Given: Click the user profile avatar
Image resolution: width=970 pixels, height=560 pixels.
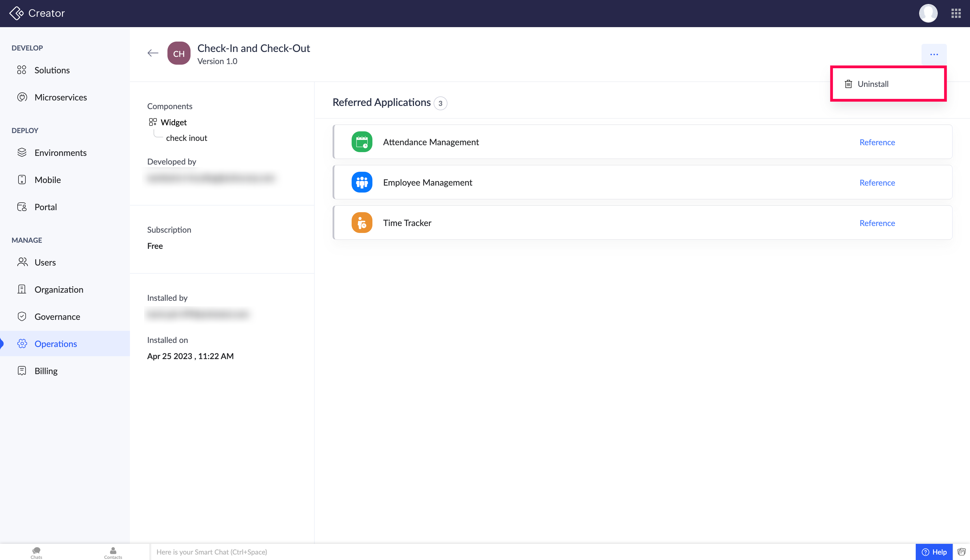Looking at the screenshot, I should [928, 14].
